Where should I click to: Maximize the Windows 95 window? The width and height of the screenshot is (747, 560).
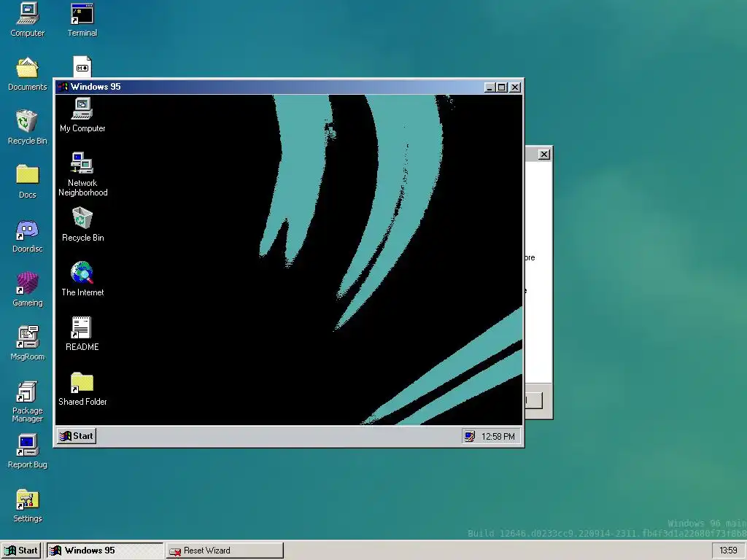coord(501,87)
